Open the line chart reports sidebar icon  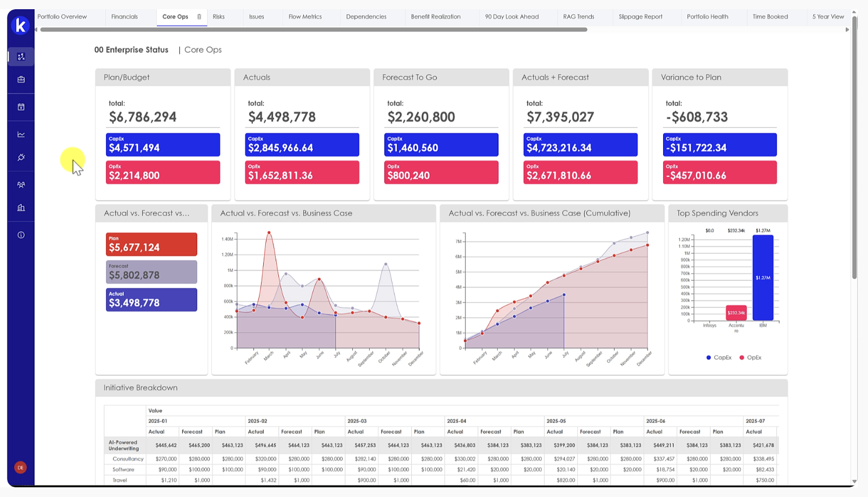21,135
